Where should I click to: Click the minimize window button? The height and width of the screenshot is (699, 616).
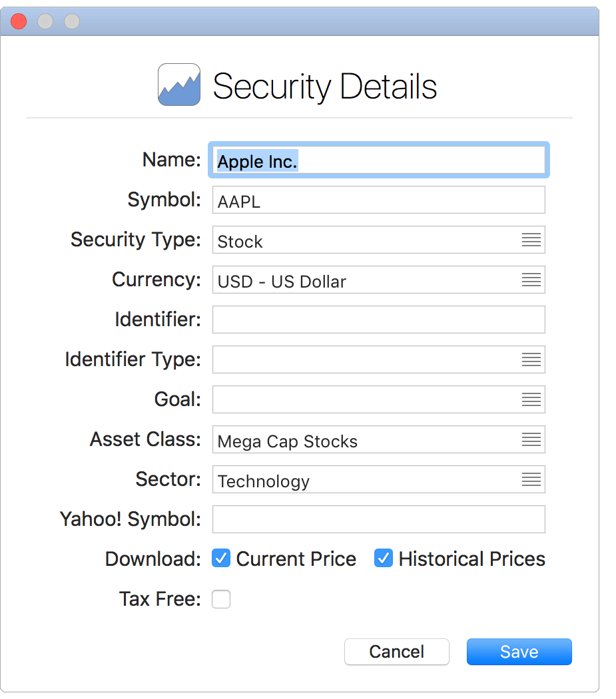[45, 21]
